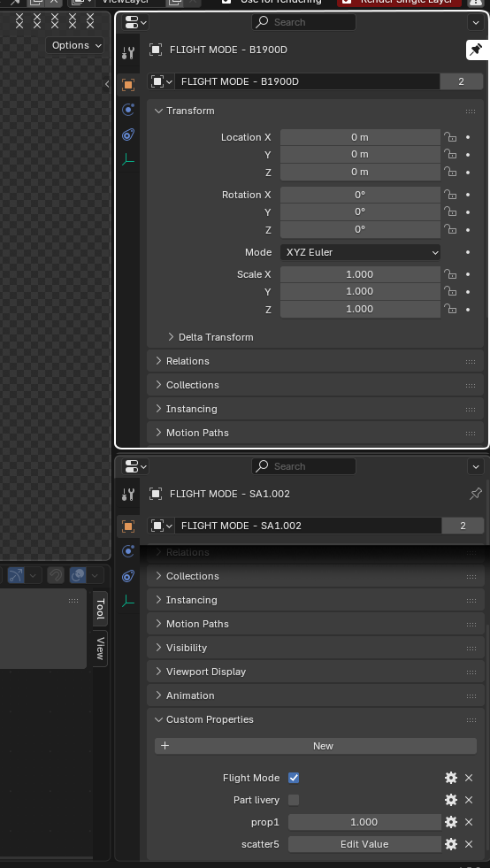Enable the Part livery checkbox
490x868 pixels.
[294, 800]
